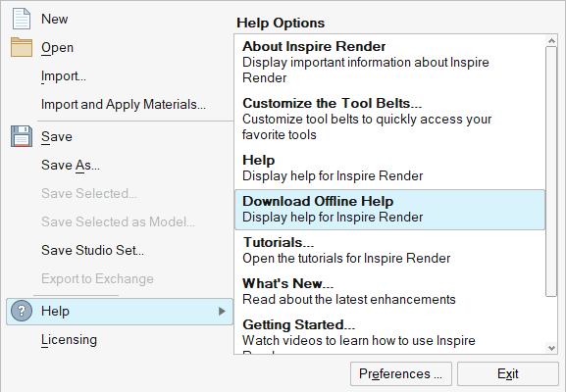This screenshot has width=566, height=392.
Task: Choose Import... from the file menu
Action: point(64,76)
